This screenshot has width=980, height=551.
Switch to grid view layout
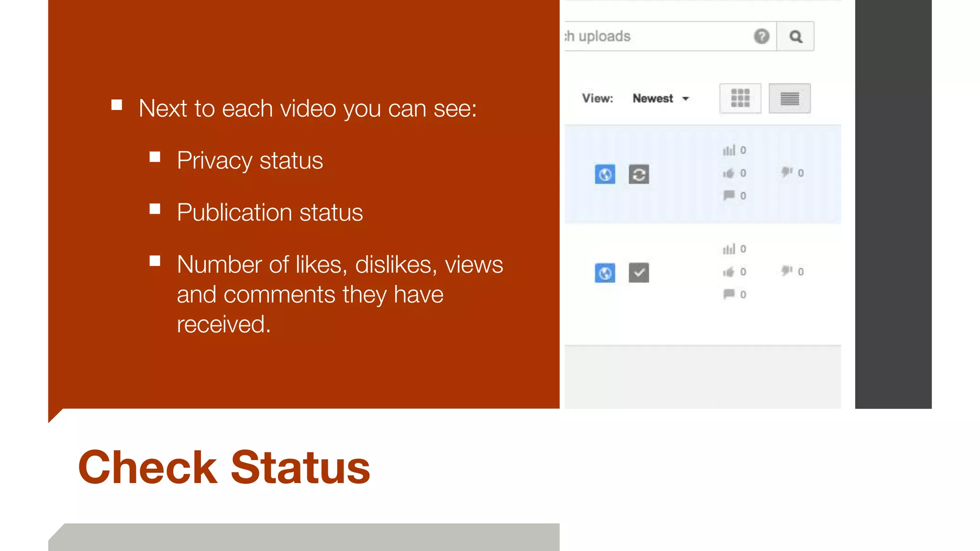pos(740,98)
